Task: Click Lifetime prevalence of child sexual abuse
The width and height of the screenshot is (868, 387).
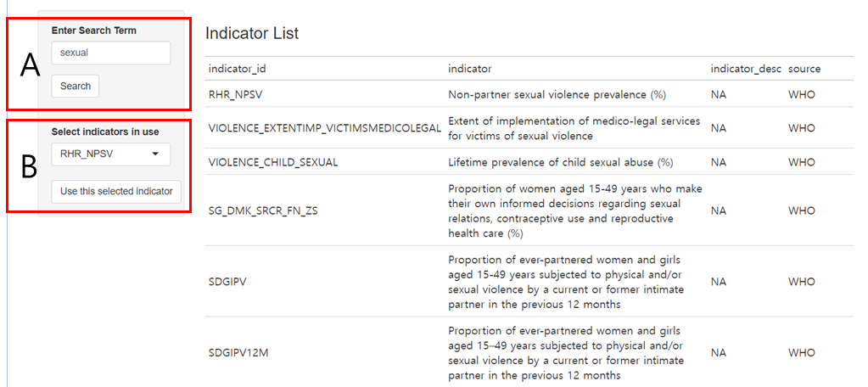Action: (560, 162)
